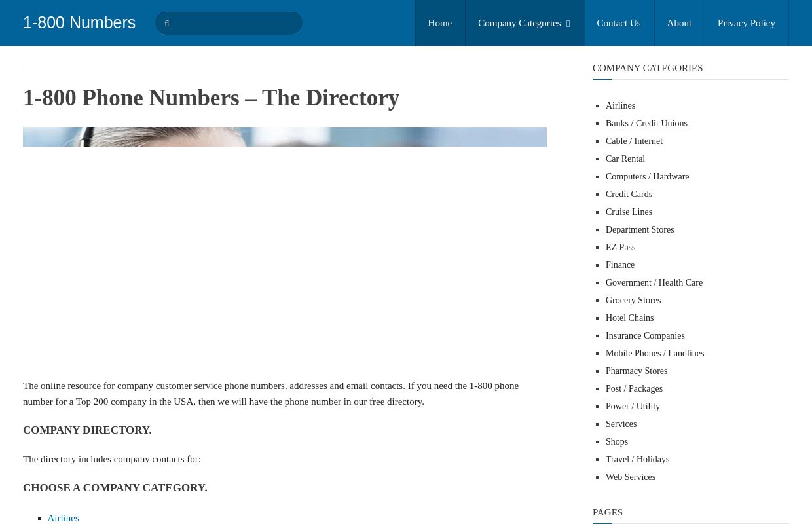Visit Pharmacy Stores category
The height and width of the screenshot is (524, 812).
(637, 371)
